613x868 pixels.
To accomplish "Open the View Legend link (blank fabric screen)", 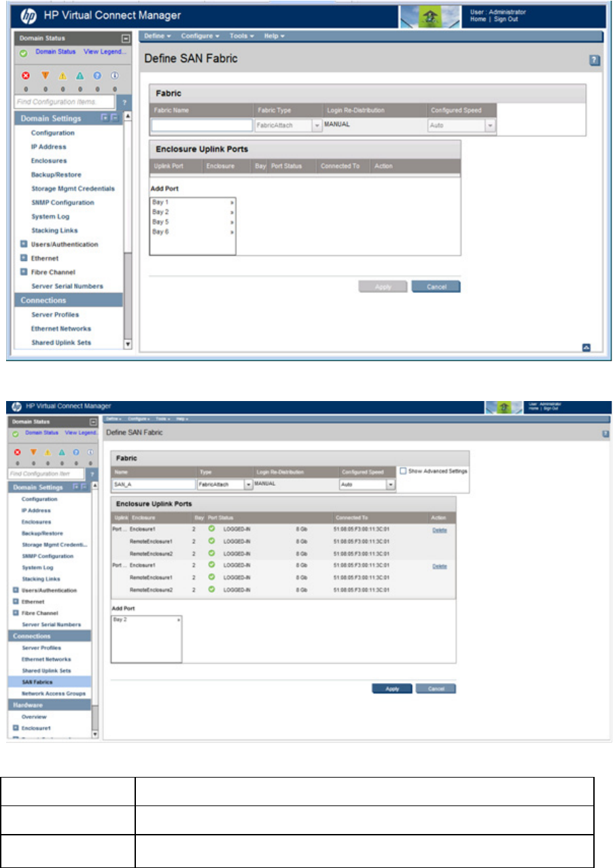I will [105, 52].
